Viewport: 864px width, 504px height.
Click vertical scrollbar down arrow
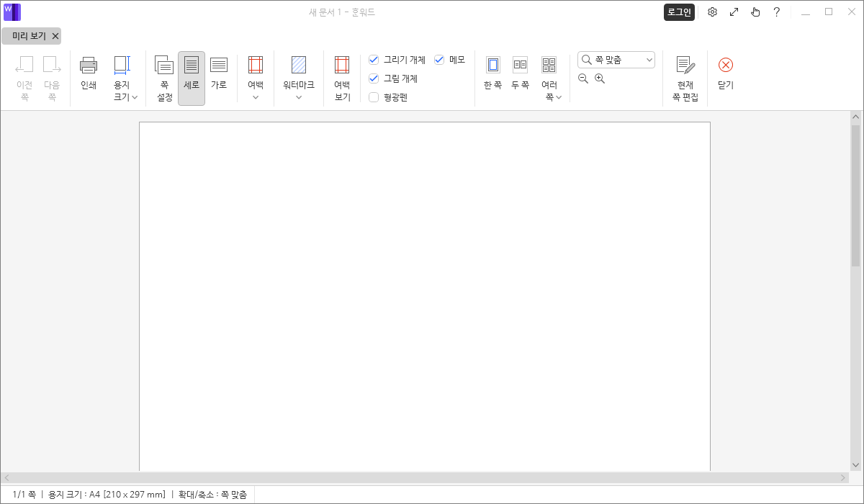tap(856, 465)
